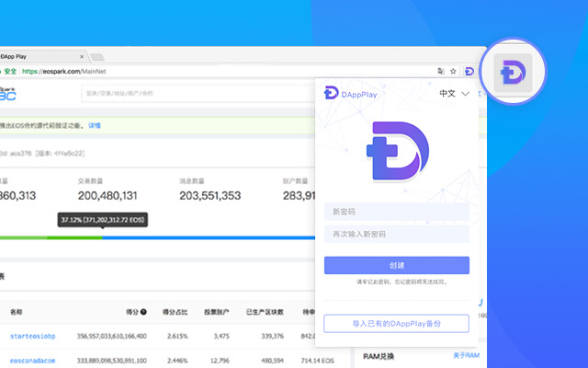Click the RAM兑换 heading
The image size is (588, 368).
point(379,356)
